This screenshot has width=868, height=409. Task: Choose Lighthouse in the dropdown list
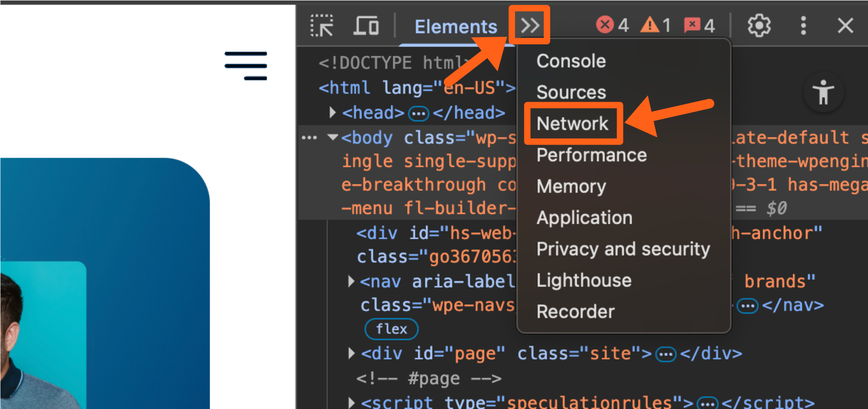(x=583, y=280)
